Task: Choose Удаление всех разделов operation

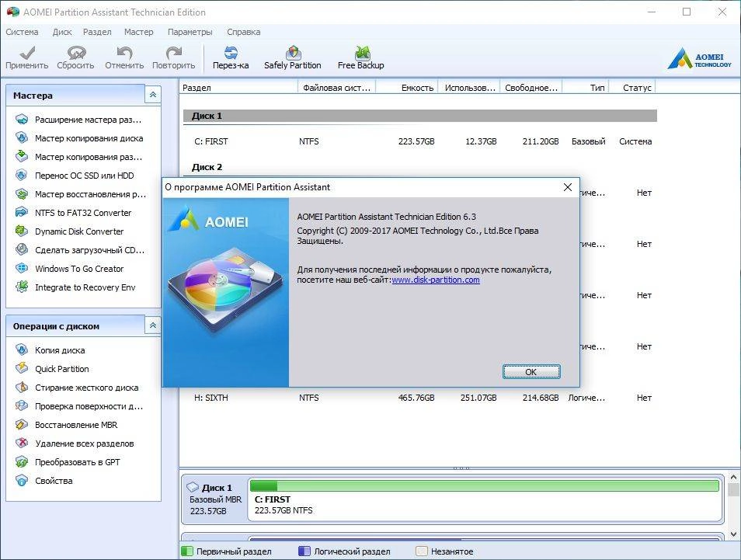Action: coord(75,443)
